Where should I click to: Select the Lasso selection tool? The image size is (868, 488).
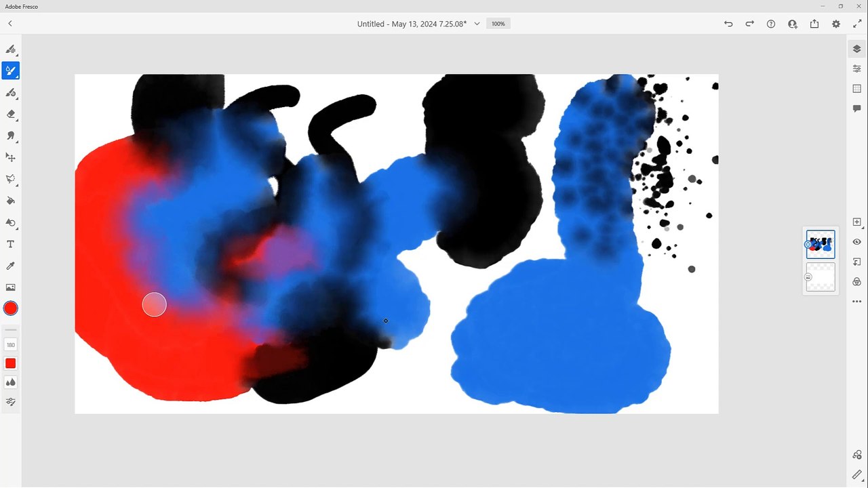(11, 179)
